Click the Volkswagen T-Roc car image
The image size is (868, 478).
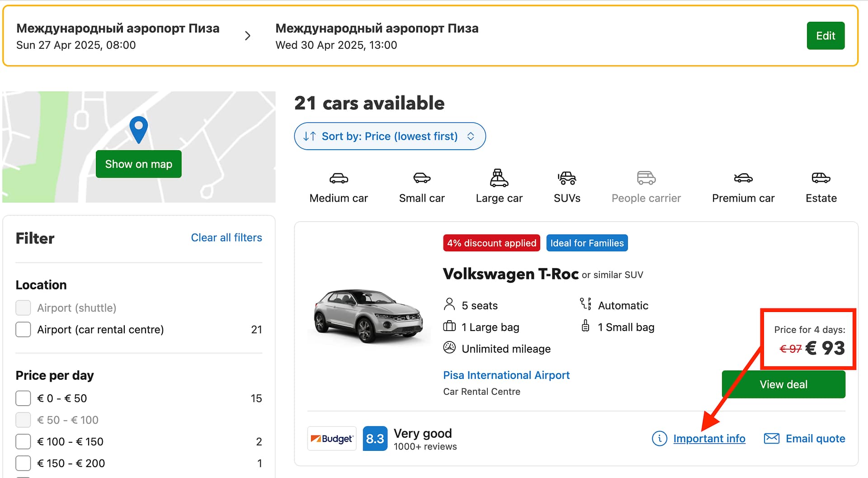pyautogui.click(x=368, y=315)
